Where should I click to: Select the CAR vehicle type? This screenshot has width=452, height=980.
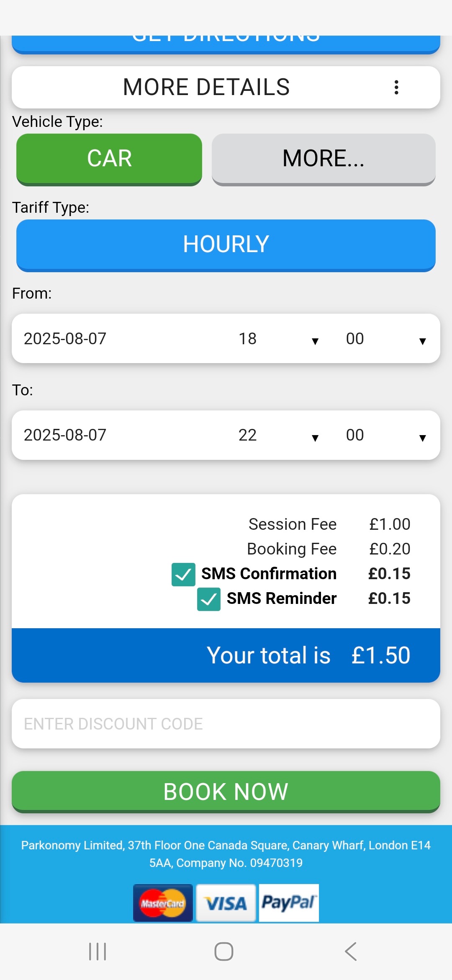[x=109, y=159]
